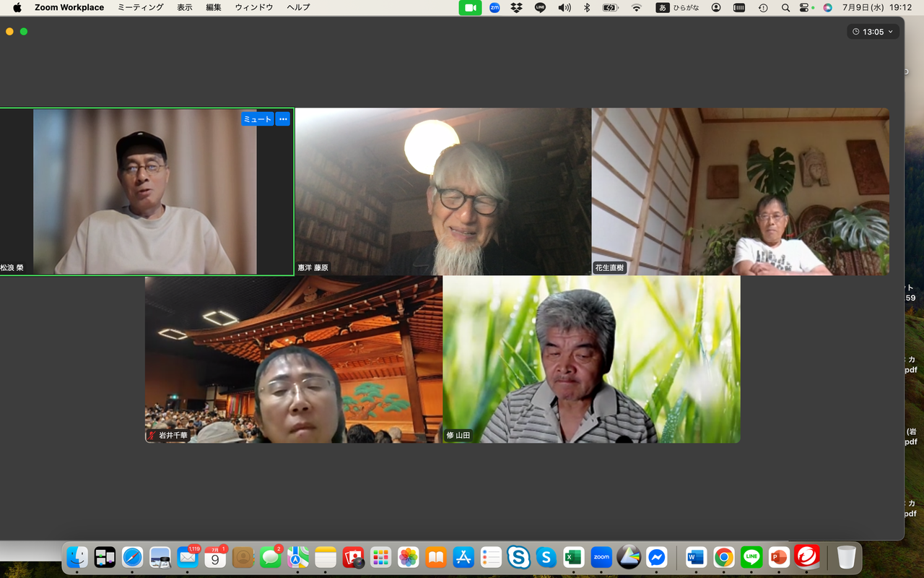Screen dimensions: 924x578
Task: Open the LINE app in the Dock
Action: click(751, 557)
